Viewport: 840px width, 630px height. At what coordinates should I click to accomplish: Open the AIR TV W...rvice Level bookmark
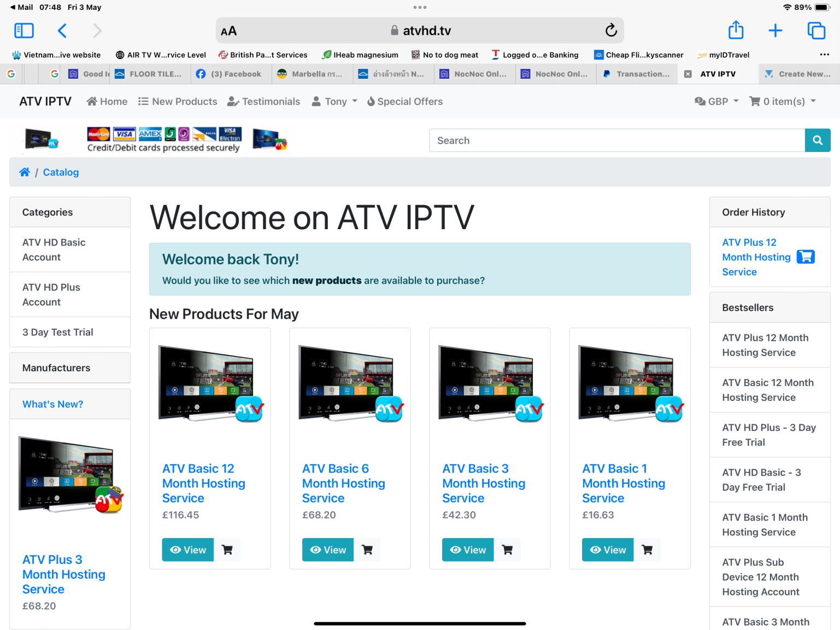click(x=161, y=55)
